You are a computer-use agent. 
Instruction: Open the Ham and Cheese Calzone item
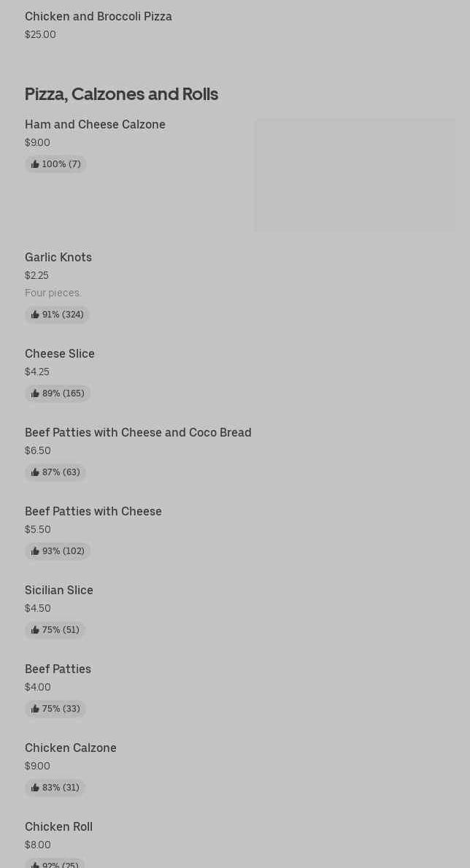95,125
